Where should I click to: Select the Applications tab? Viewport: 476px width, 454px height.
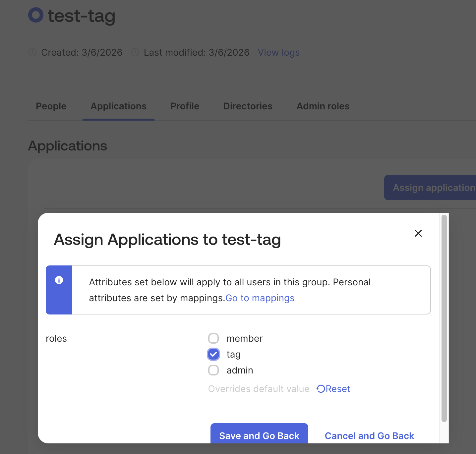[x=118, y=106]
